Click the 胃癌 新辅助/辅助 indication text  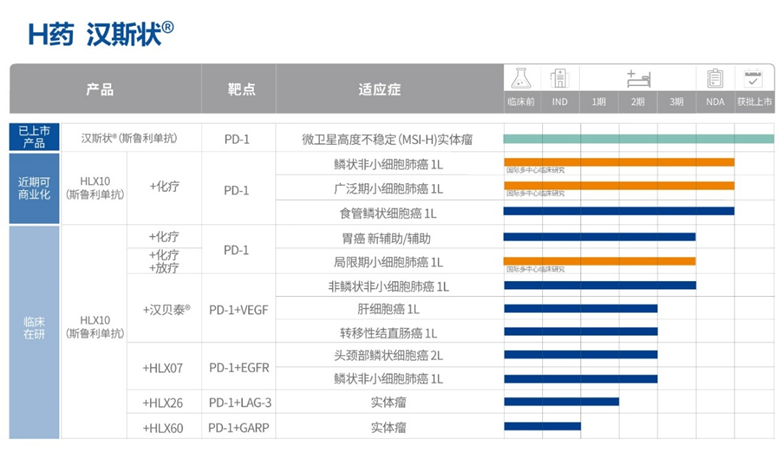(x=386, y=239)
